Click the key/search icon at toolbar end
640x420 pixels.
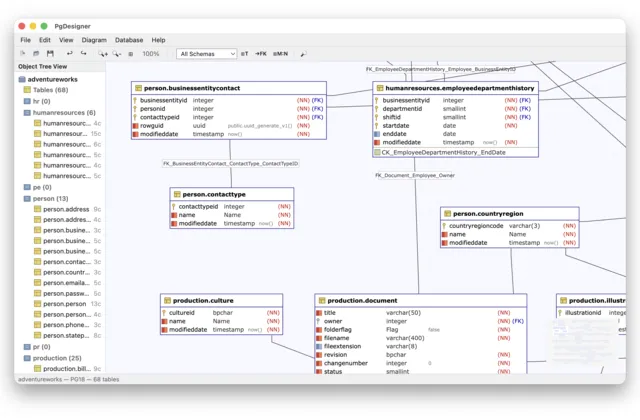tap(303, 54)
